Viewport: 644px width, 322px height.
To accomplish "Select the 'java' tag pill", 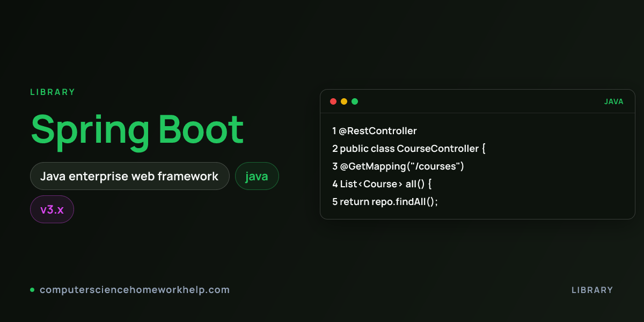I will 257,176.
